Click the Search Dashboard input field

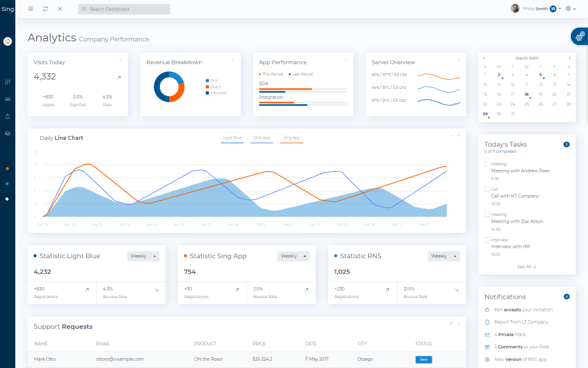tap(124, 9)
